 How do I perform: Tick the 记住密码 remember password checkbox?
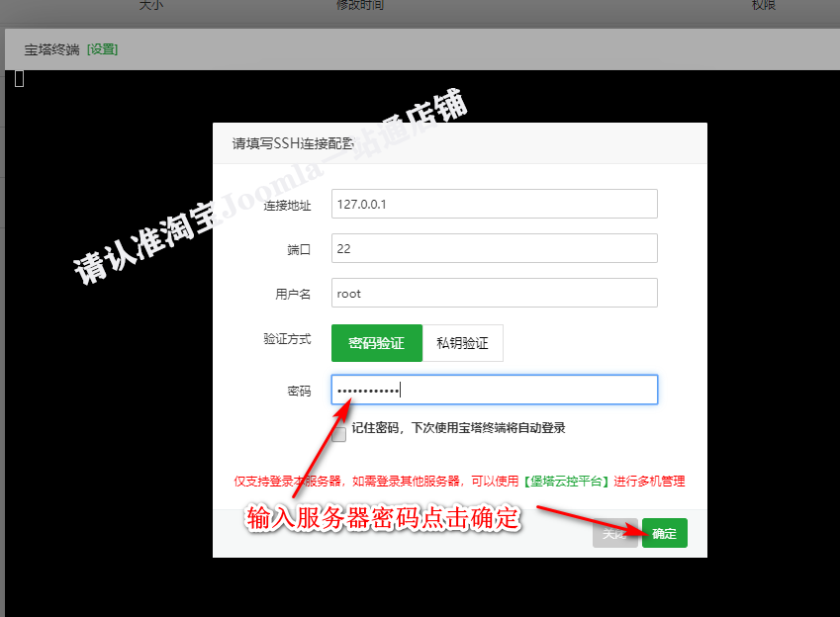338,434
